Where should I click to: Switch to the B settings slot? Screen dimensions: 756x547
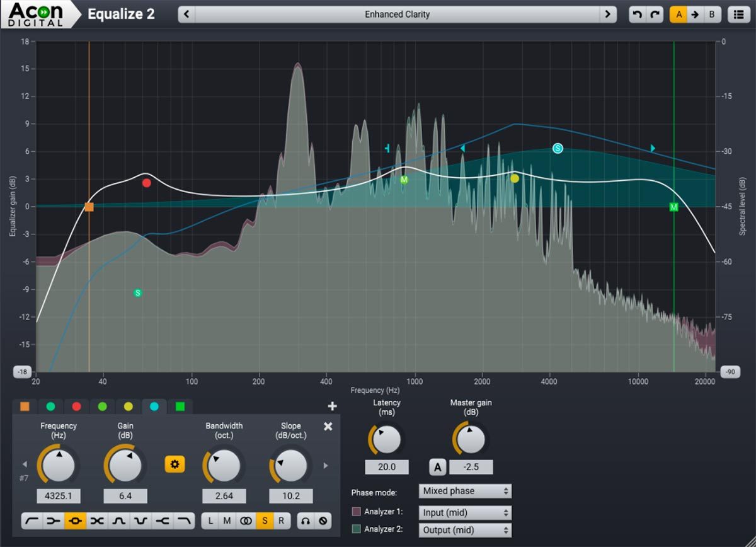pyautogui.click(x=712, y=14)
